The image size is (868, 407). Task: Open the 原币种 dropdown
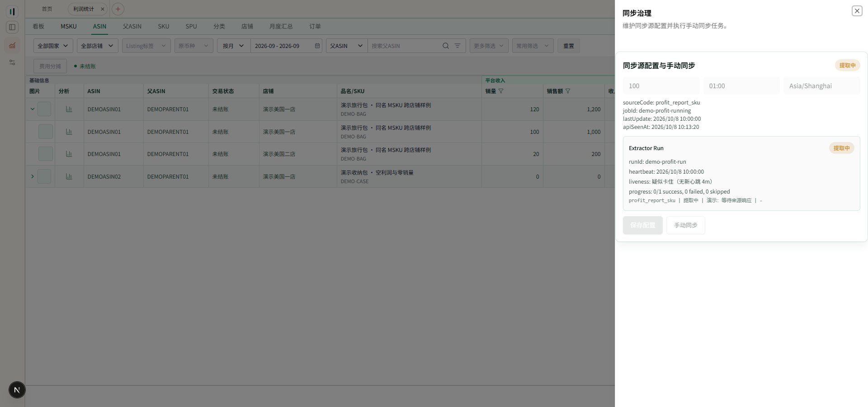click(x=194, y=46)
